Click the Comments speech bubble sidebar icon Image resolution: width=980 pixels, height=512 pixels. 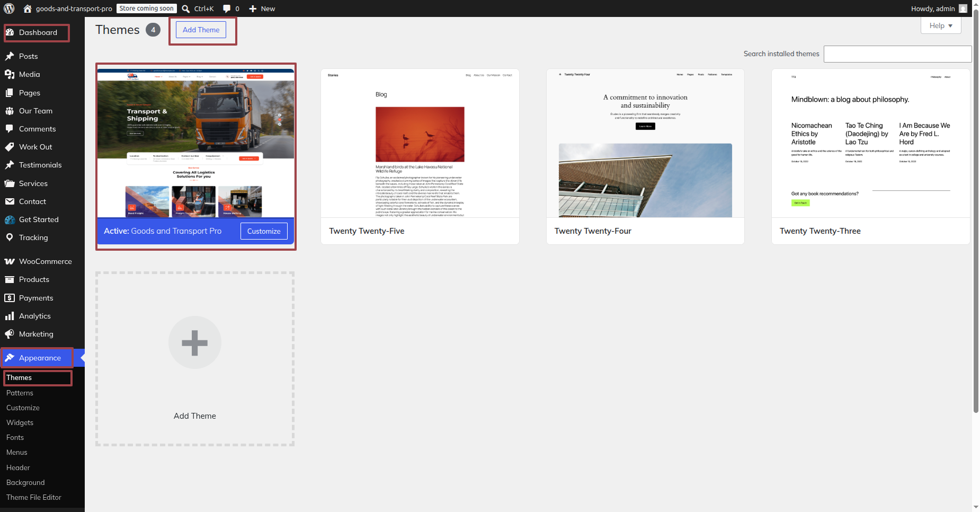pos(10,129)
